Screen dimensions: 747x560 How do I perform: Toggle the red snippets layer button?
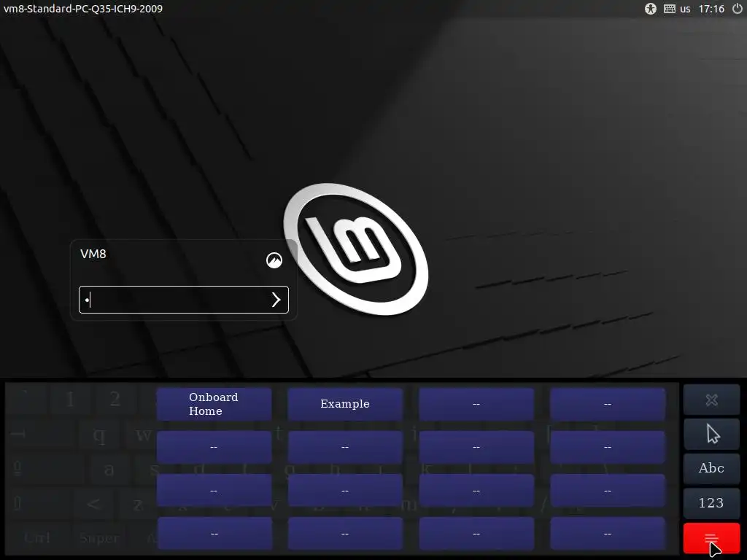click(x=712, y=538)
